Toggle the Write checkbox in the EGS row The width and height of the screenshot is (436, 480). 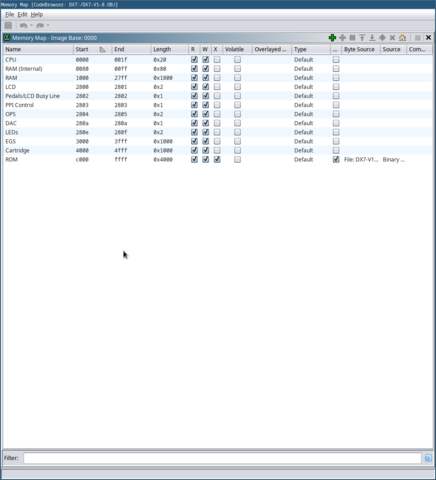pyautogui.click(x=206, y=141)
